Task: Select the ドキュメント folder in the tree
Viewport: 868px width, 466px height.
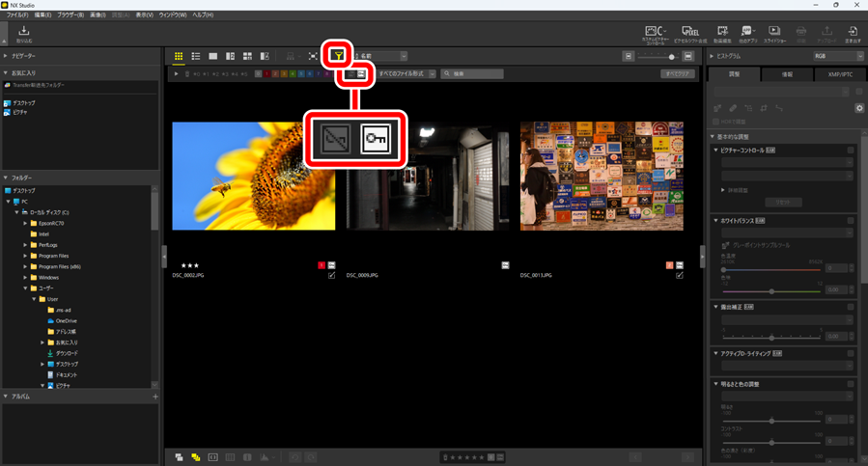Action: pos(66,374)
